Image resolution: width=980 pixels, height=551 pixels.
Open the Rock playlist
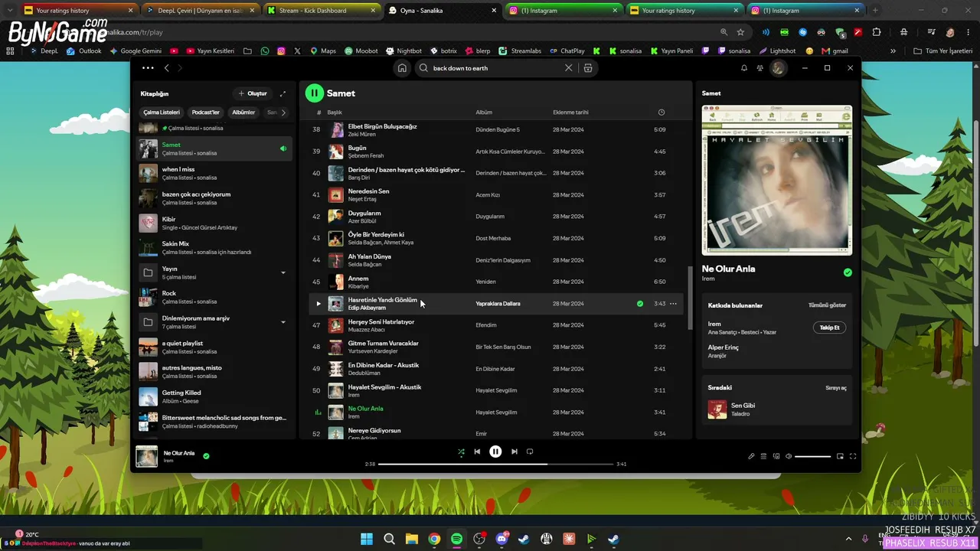point(214,297)
